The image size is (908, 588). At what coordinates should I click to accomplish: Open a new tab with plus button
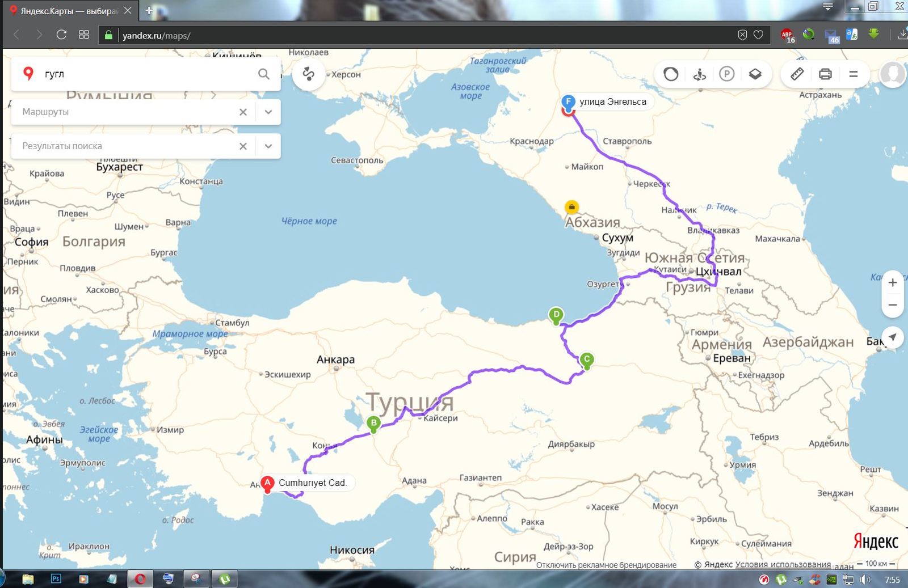point(149,10)
